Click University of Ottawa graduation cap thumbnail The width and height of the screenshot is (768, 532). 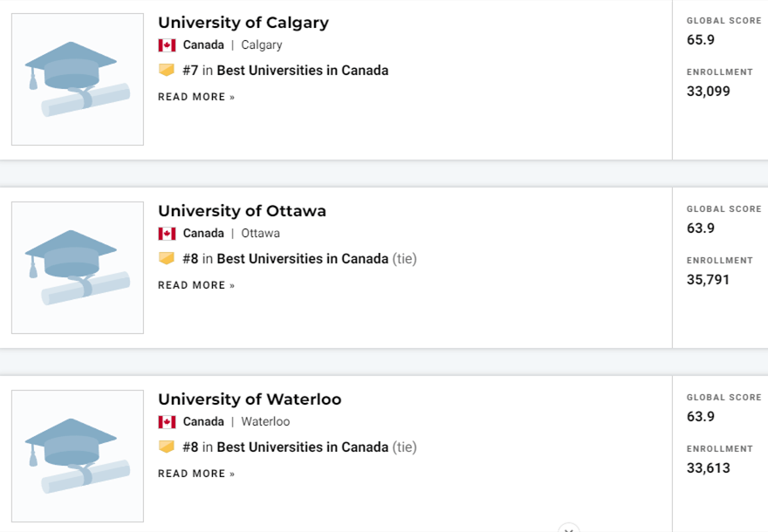tap(78, 268)
